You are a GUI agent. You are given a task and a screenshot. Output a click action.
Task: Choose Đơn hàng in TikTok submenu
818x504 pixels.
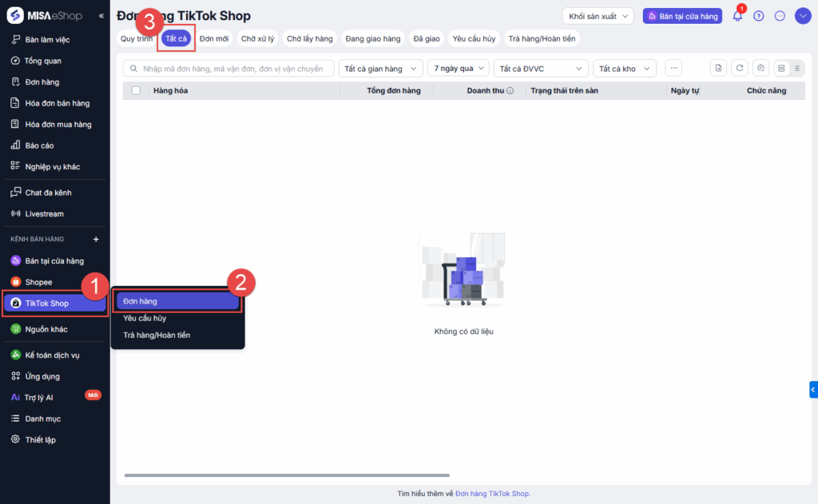[177, 301]
